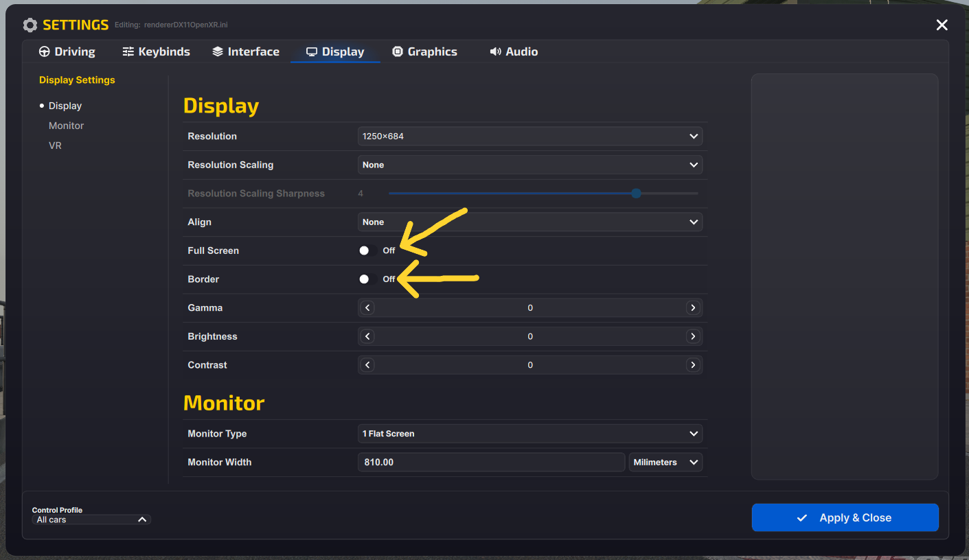Enable the Border setting
Screen dimensions: 969x560
coord(364,279)
